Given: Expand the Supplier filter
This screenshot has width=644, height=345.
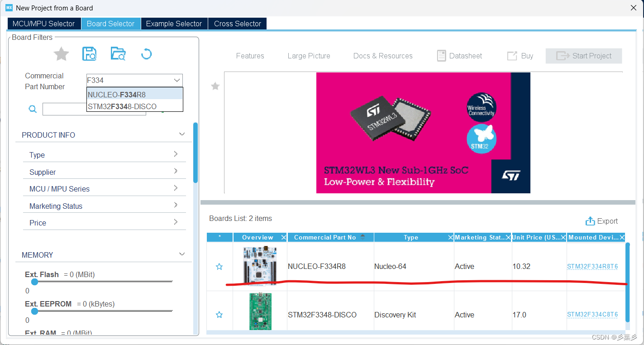Looking at the screenshot, I should [x=176, y=171].
